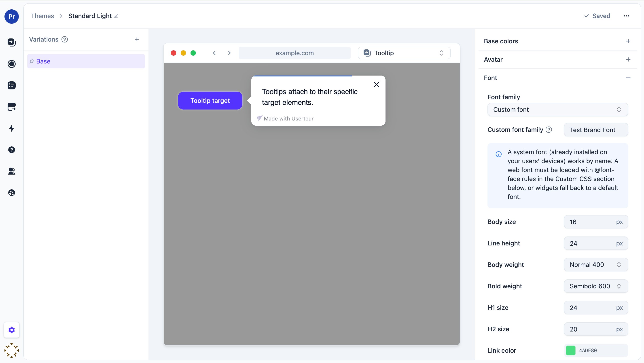Click the pencil icon to rename Standard Light
Viewport: 644px width, 363px height.
(x=116, y=16)
